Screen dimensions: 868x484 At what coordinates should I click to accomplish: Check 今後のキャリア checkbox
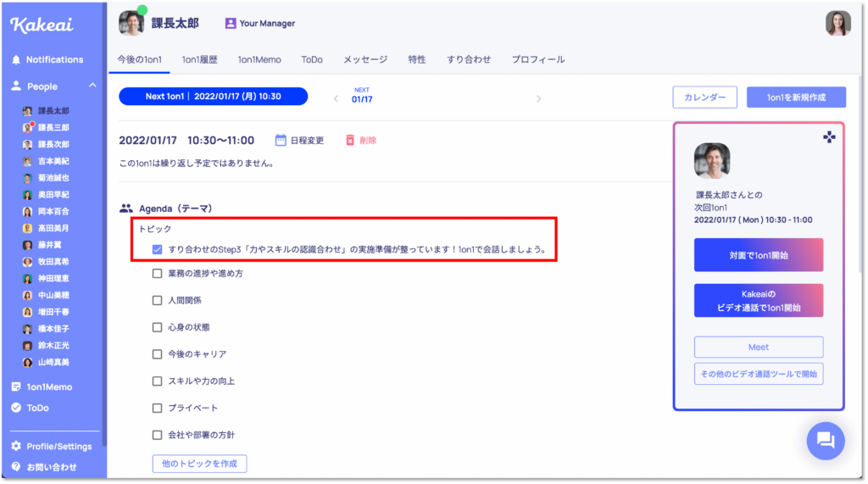(x=157, y=353)
